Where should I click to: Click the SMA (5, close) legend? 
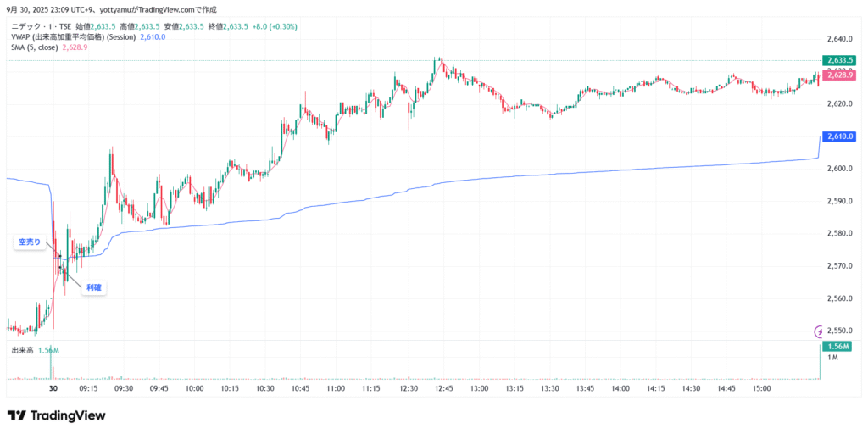pos(35,47)
